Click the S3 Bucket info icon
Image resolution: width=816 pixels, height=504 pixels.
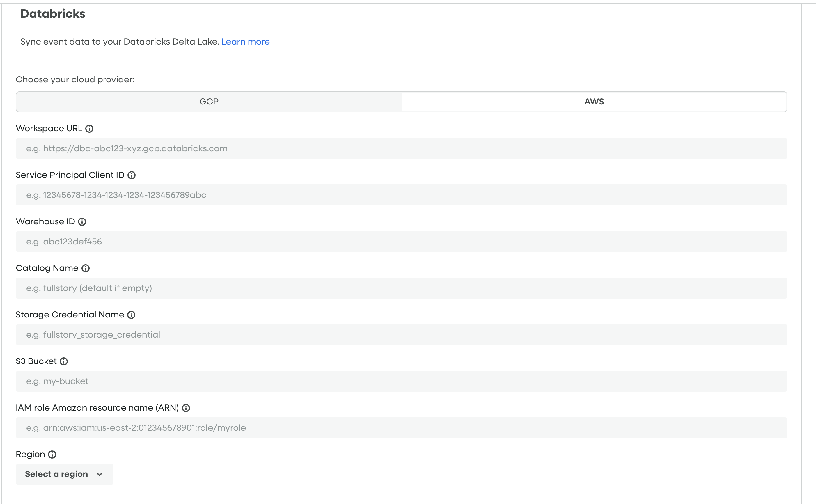[64, 361]
